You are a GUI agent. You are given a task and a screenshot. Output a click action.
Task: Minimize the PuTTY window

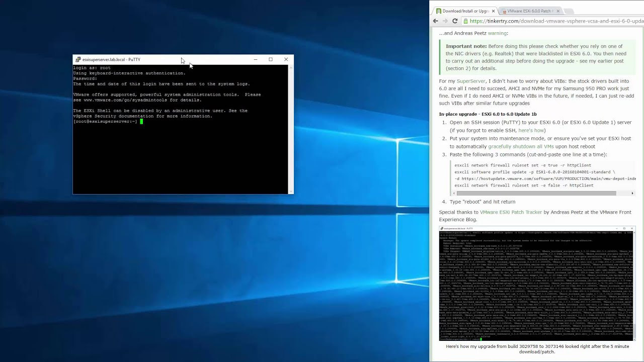coord(256,59)
